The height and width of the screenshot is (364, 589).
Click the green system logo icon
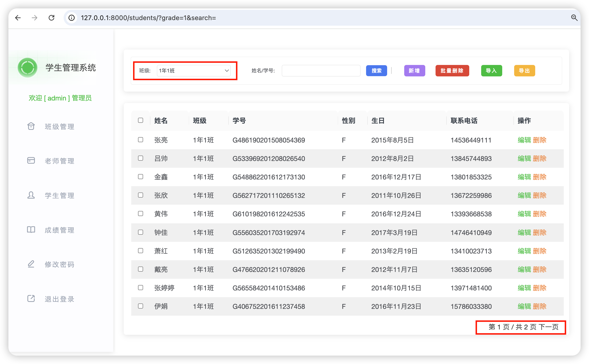(x=27, y=68)
